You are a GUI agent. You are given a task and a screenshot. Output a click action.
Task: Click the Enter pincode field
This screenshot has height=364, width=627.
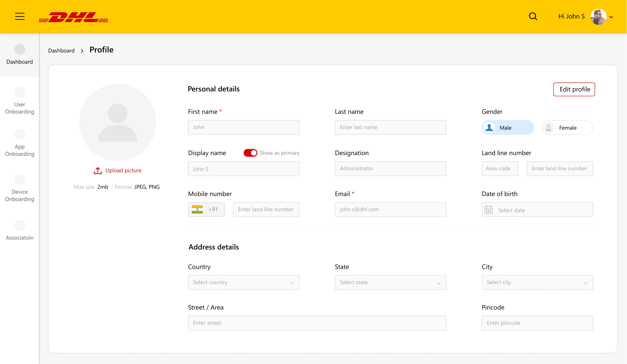click(x=537, y=323)
